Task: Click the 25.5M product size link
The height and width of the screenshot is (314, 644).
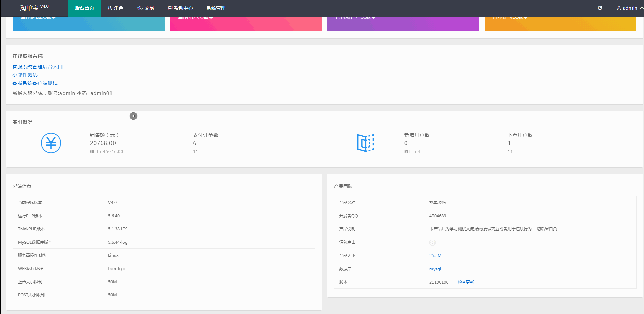Action: pyautogui.click(x=435, y=255)
